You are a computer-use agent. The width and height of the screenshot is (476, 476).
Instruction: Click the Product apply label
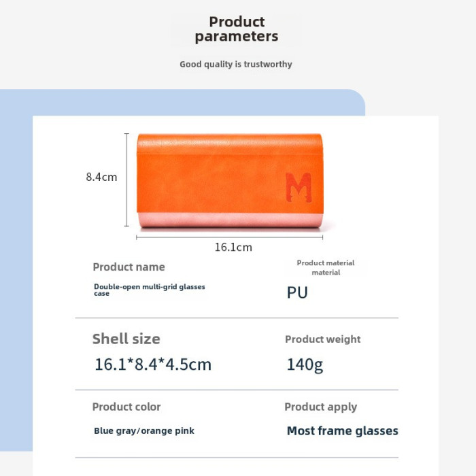320,407
